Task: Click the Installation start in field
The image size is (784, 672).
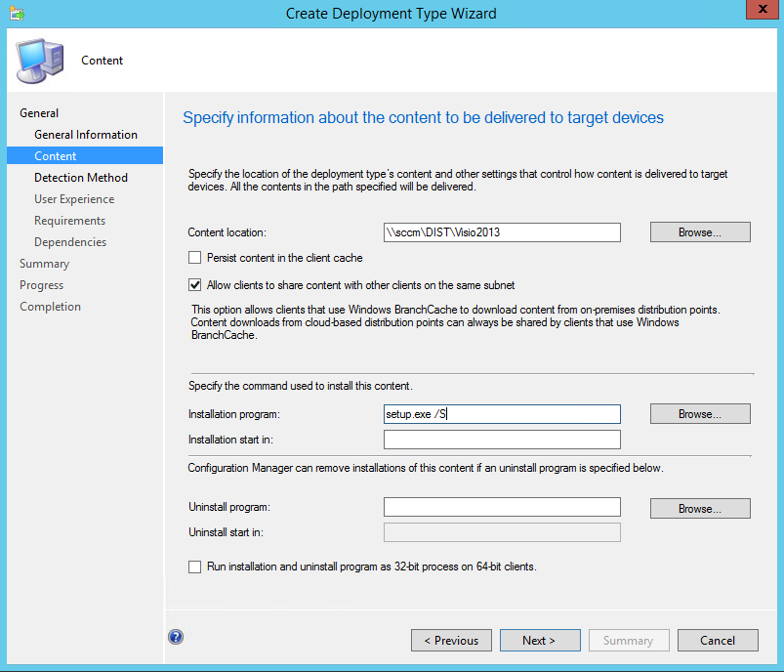Action: (502, 440)
